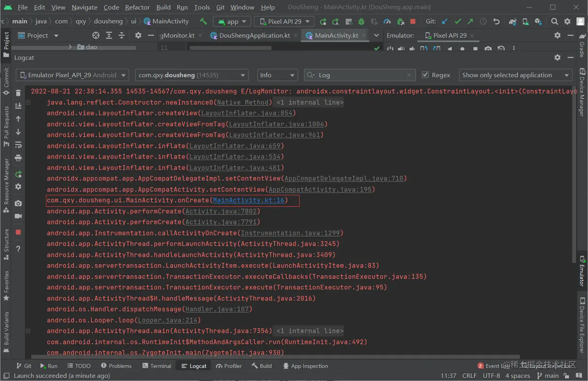
Task: Click the Build hammer icon in the toolbar
Action: [203, 22]
